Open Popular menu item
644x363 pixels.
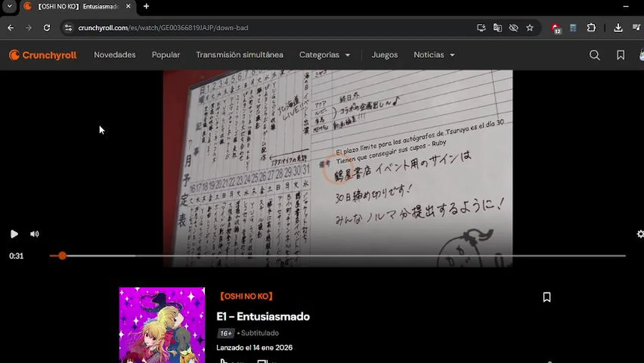coord(166,55)
